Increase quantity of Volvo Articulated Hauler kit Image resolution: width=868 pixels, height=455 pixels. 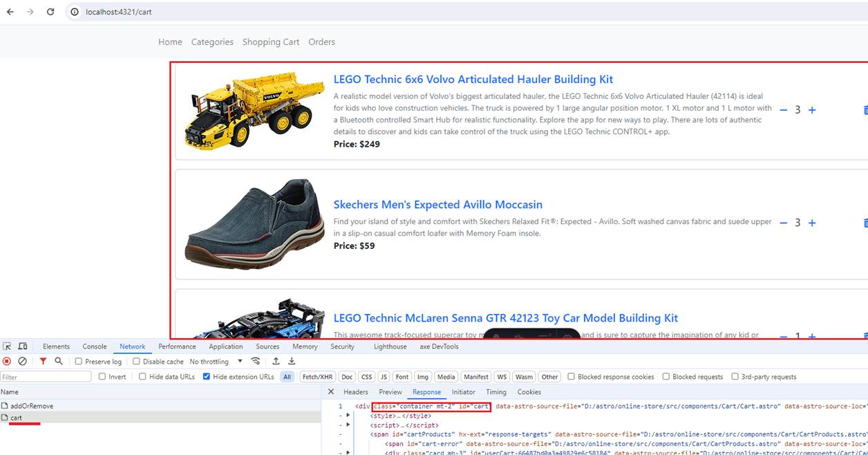[x=812, y=110]
